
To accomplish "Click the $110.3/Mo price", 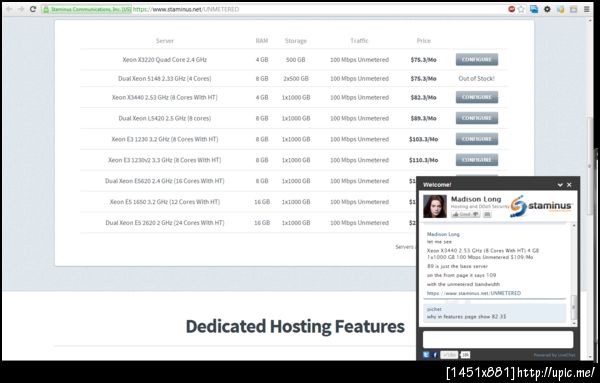I will tap(423, 160).
